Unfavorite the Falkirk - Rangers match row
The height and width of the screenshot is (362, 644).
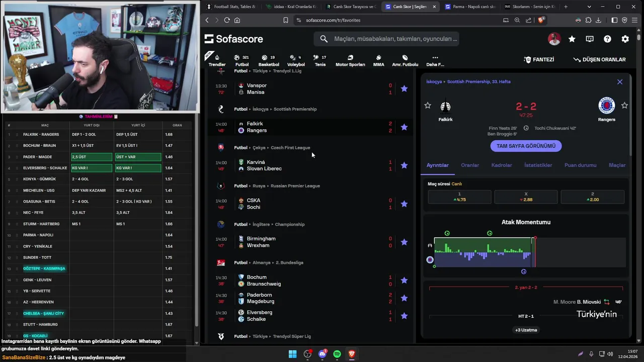404,127
